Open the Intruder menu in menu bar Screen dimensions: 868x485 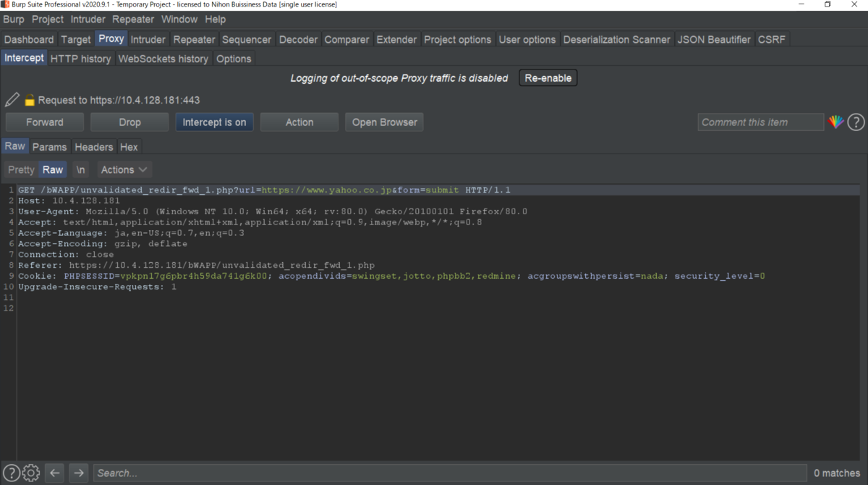click(88, 20)
